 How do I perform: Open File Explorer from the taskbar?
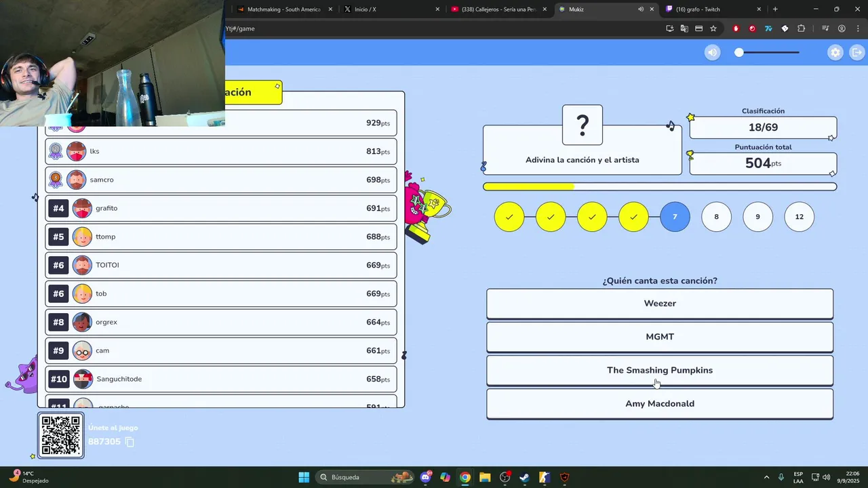coord(485,477)
